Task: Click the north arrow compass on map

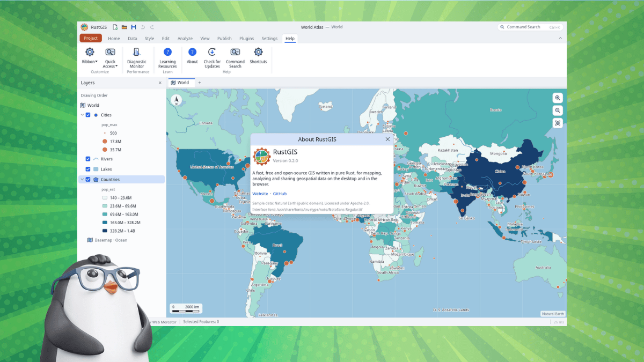Action: click(177, 100)
